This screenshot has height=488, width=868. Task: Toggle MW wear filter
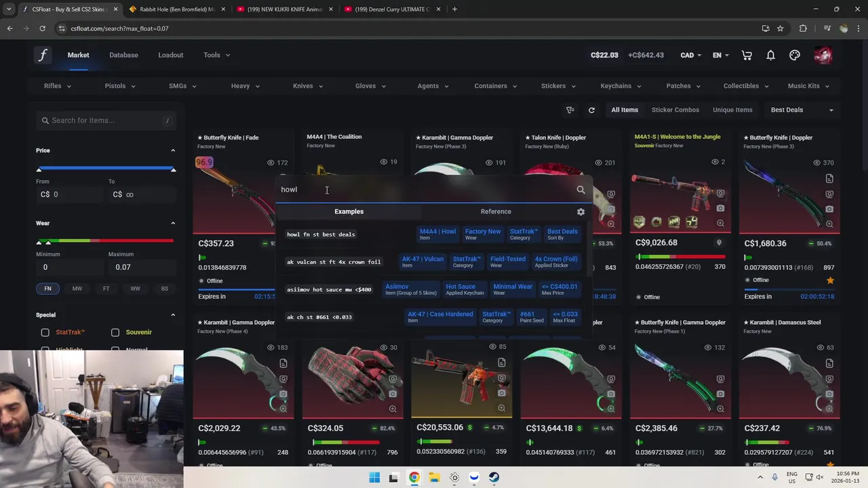pyautogui.click(x=77, y=289)
